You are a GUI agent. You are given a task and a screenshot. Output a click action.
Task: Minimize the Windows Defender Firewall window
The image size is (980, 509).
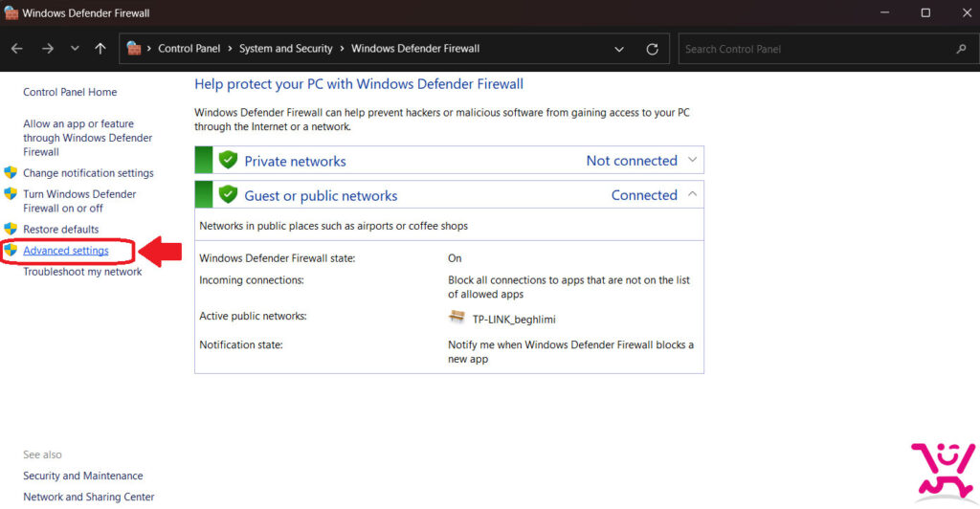click(884, 12)
